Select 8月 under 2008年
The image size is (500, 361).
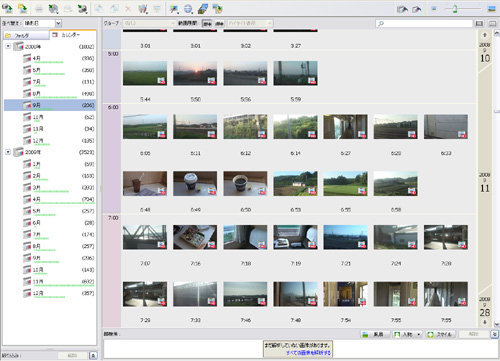(50, 94)
